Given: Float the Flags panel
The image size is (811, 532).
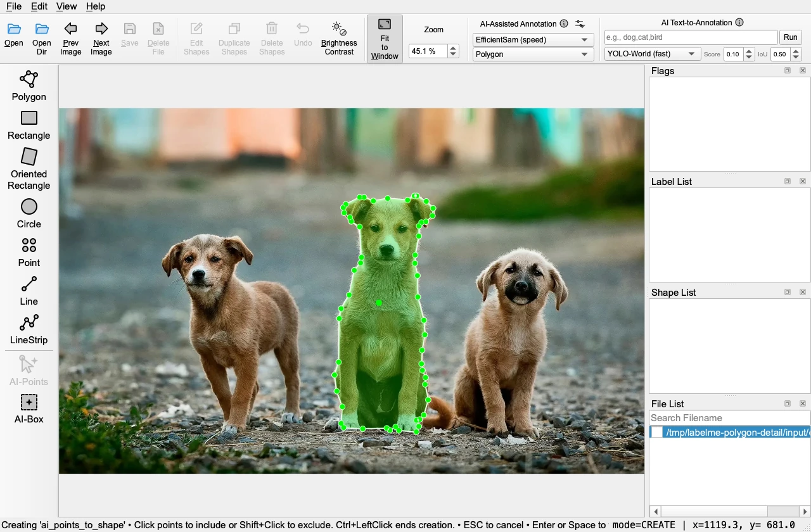Looking at the screenshot, I should (x=788, y=71).
